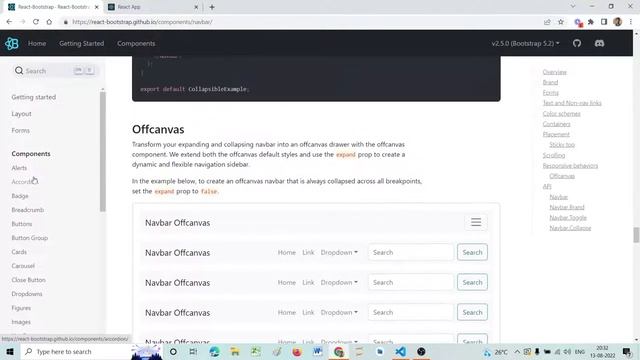The image size is (640, 360).
Task: Open Microsoft Word from taskbar
Action: pyautogui.click(x=318, y=351)
